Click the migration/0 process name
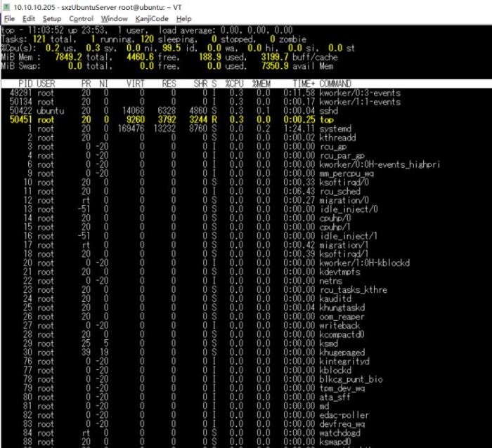The width and height of the screenshot is (492, 448). coord(344,200)
